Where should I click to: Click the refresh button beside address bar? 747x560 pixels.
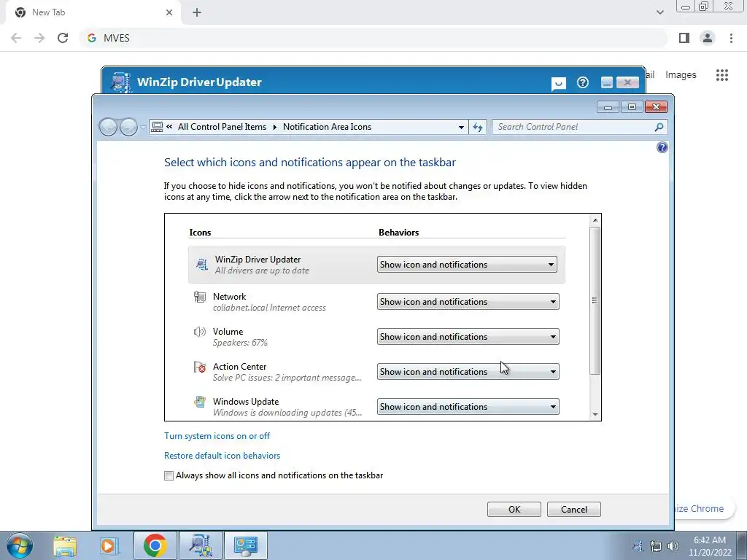(x=478, y=127)
